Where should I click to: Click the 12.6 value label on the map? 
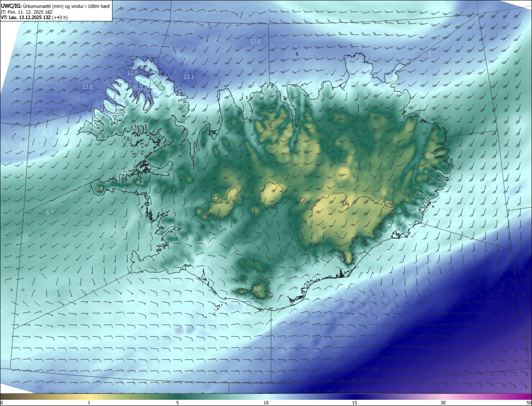255,42
